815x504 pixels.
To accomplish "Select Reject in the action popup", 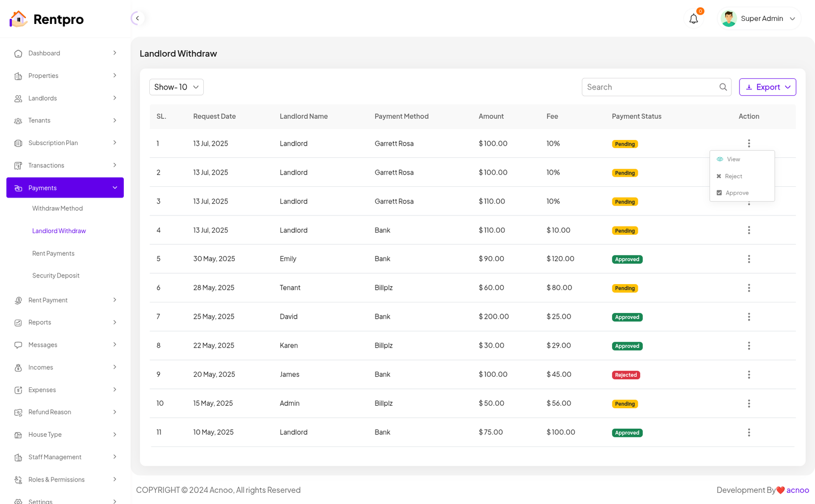I will (x=733, y=176).
